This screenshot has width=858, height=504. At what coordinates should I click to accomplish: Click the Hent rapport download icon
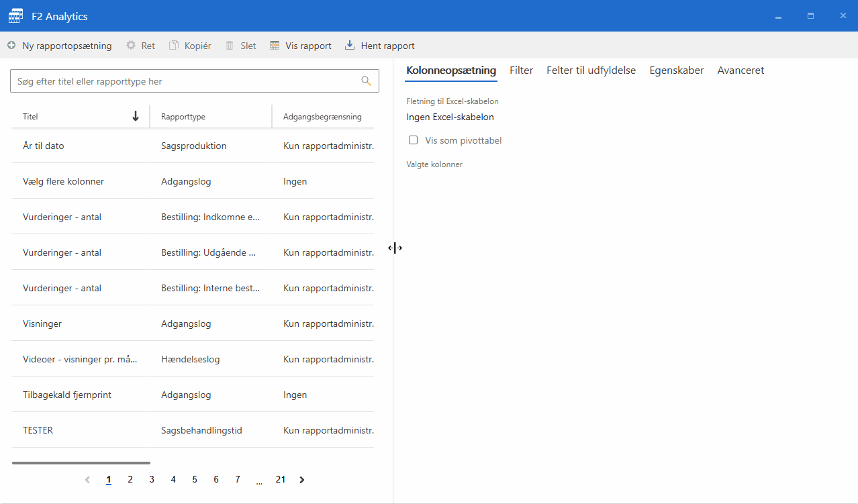pos(350,46)
